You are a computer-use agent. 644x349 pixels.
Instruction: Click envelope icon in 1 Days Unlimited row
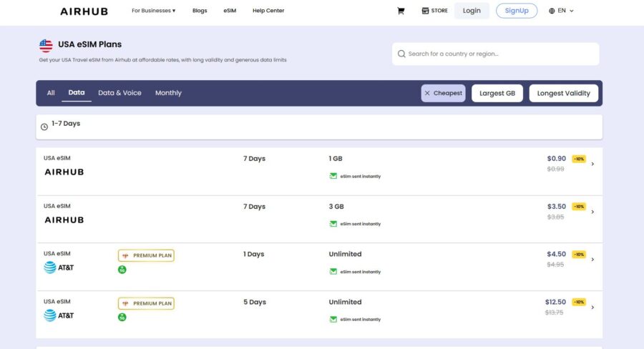[x=333, y=271]
